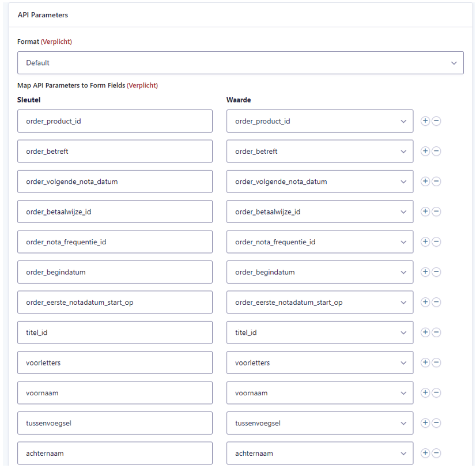Add a row after order_nota_frequentie_id
Viewport: 476px width, 472px height.
[x=425, y=242]
